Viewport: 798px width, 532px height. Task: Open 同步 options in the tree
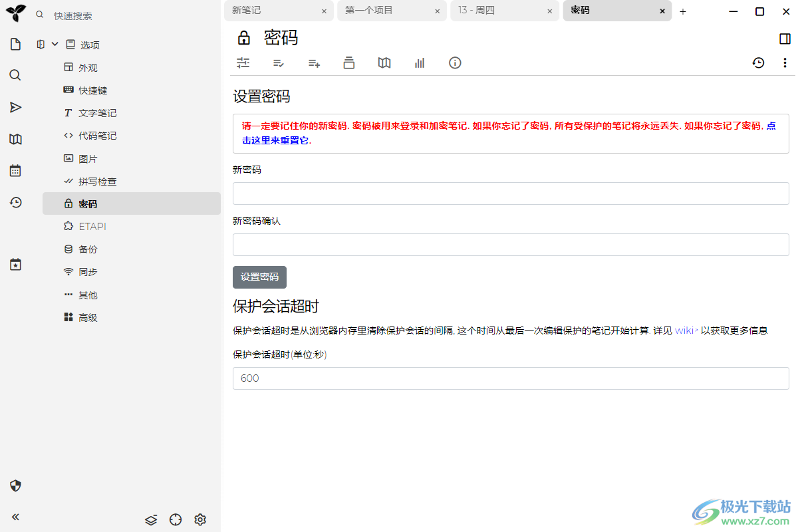88,272
